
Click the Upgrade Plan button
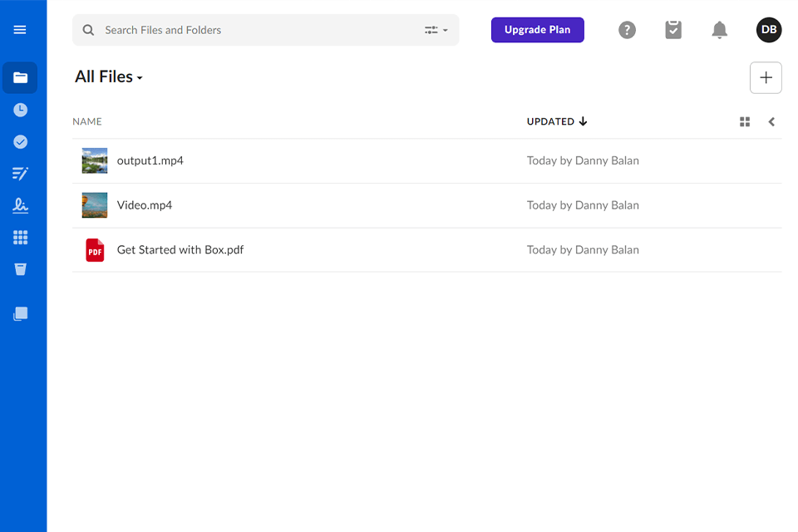pos(538,30)
